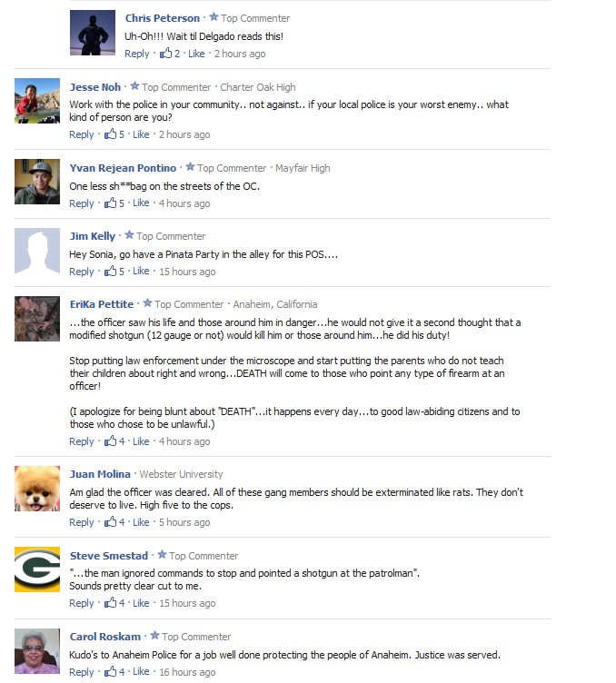Open the Green Bay Packers logo avatar

click(37, 569)
